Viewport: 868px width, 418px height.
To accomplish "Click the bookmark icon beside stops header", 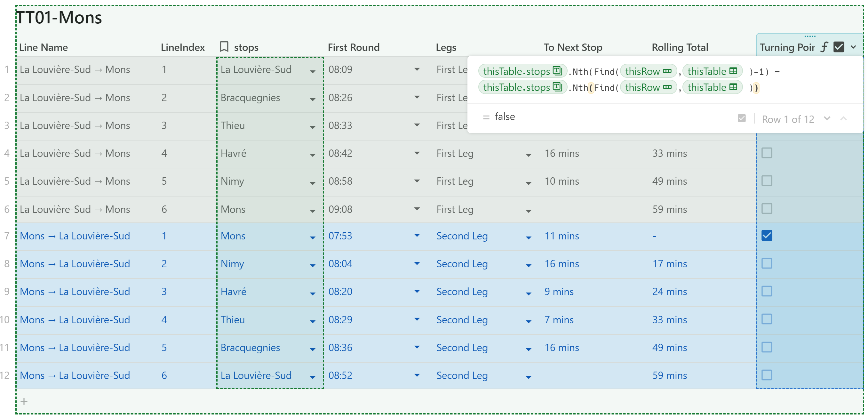I will pos(224,46).
